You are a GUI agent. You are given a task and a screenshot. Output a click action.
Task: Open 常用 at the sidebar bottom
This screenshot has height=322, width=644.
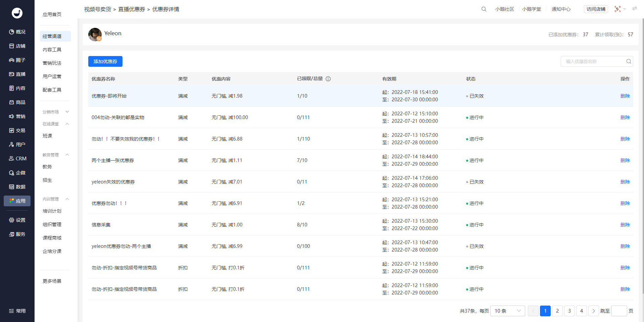(x=17, y=311)
